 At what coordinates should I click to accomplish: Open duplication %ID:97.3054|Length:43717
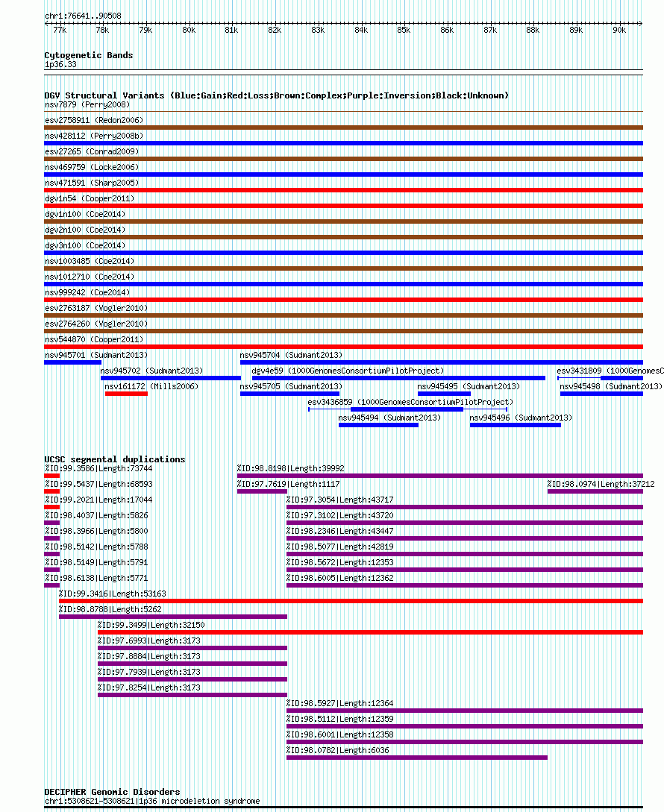(340, 500)
